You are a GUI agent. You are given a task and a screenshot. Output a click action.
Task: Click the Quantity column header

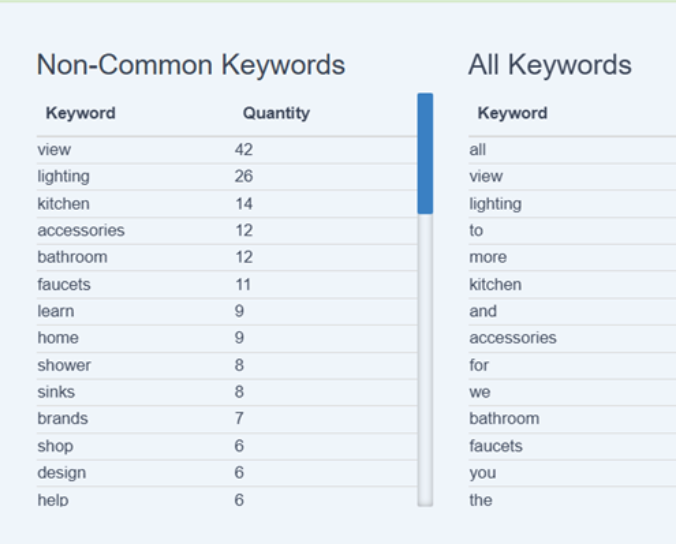pos(276,114)
